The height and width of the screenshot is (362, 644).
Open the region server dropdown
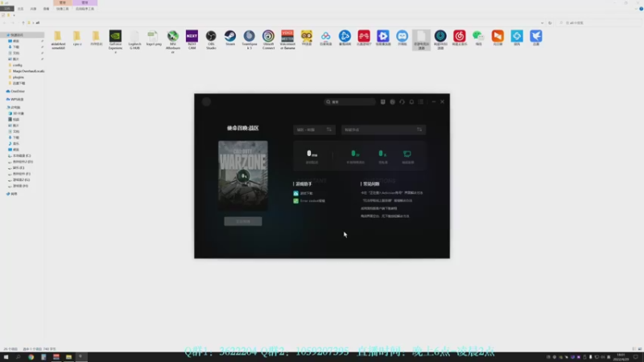pos(314,130)
